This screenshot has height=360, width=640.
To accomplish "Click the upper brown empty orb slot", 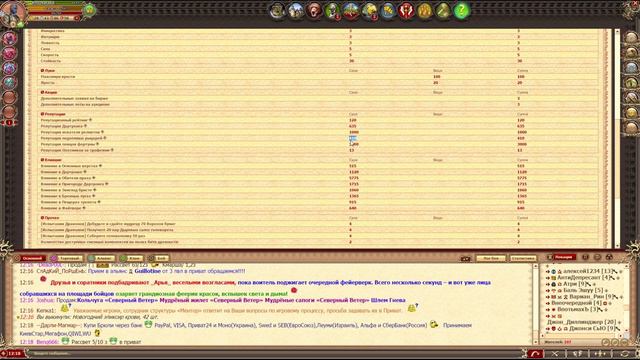I will 9,97.
